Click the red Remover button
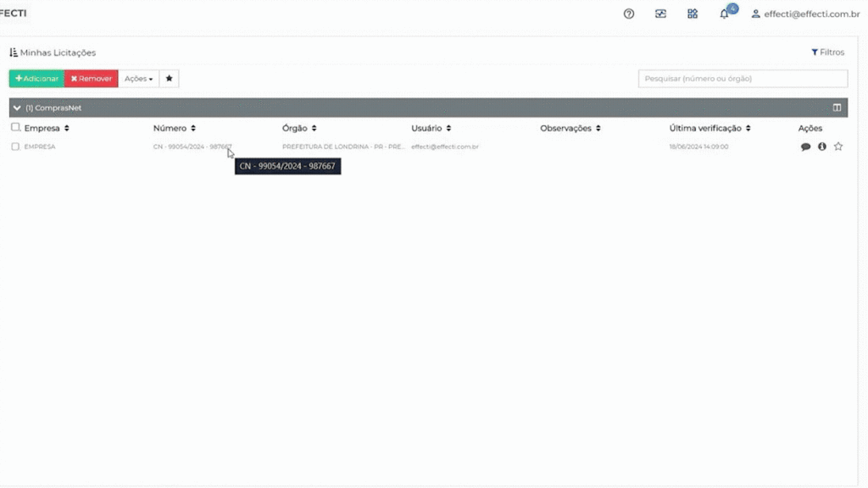 (92, 79)
